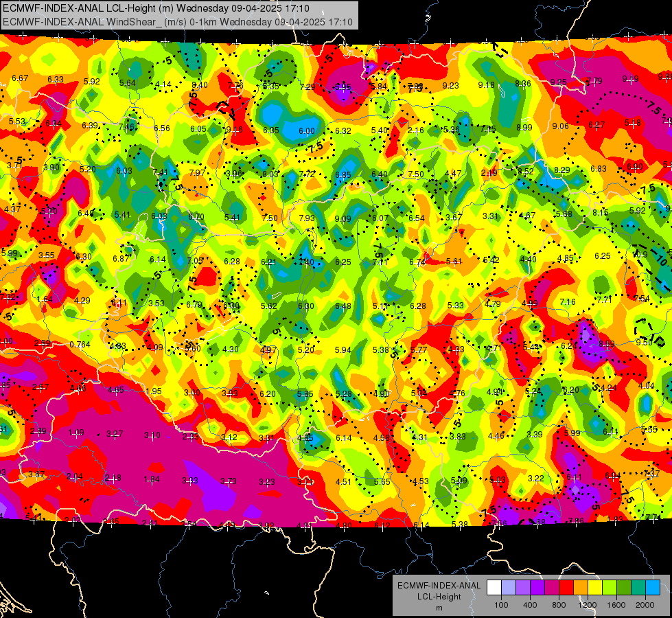The image size is (672, 618).
Task: Pick the yellow legend color swatch
Action: click(595, 588)
